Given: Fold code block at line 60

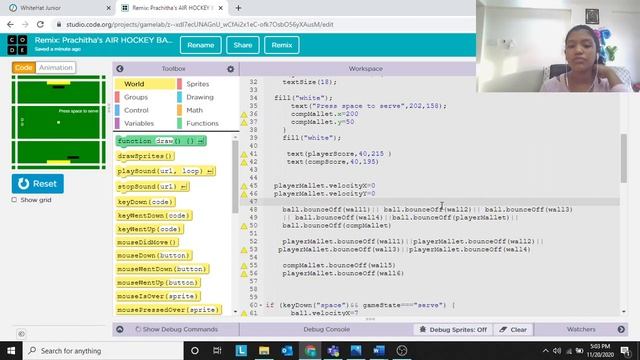Looking at the screenshot, I should coord(261,305).
